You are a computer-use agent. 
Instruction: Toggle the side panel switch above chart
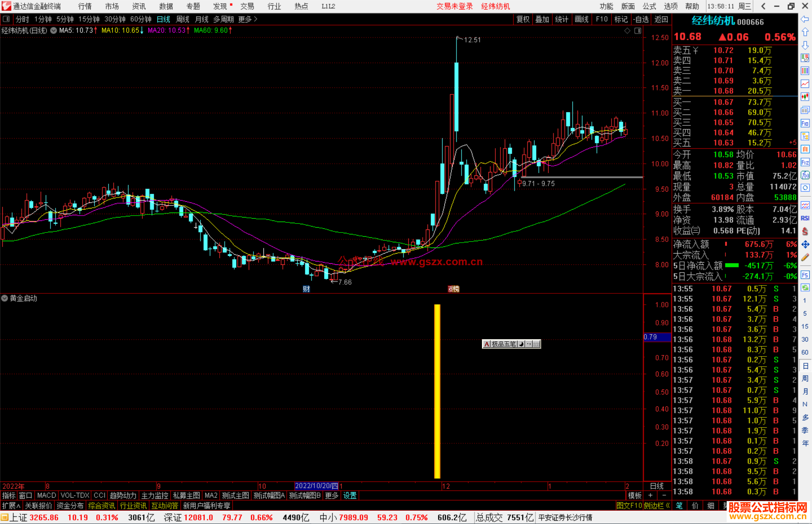(638, 31)
